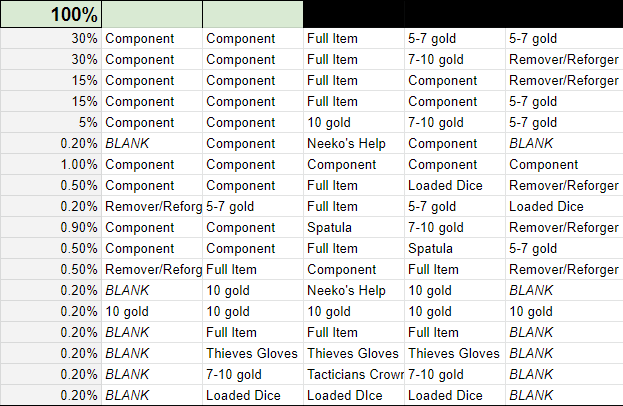This screenshot has height=406, width=623.
Task: Click the 1.00% percentage cell
Action: [x=51, y=164]
